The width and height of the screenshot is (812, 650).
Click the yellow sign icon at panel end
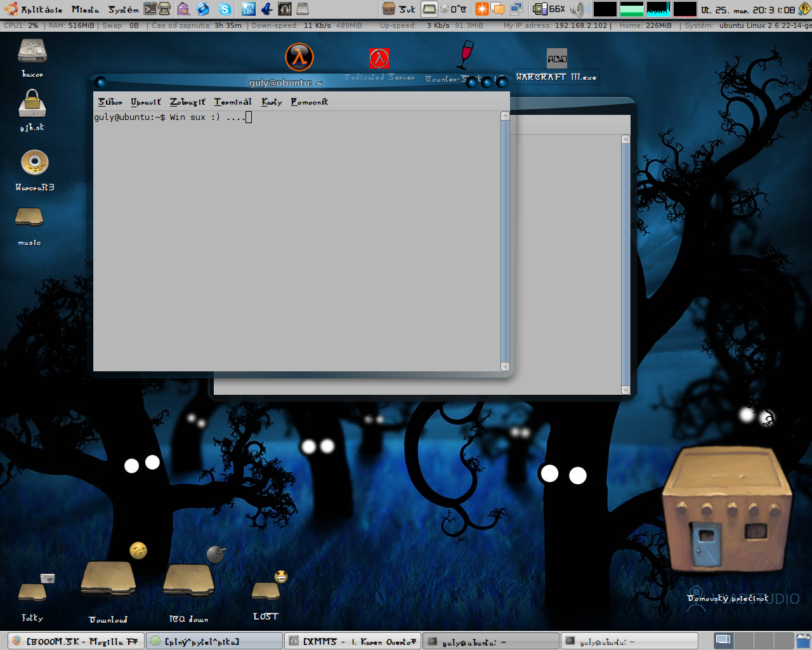(x=804, y=9)
